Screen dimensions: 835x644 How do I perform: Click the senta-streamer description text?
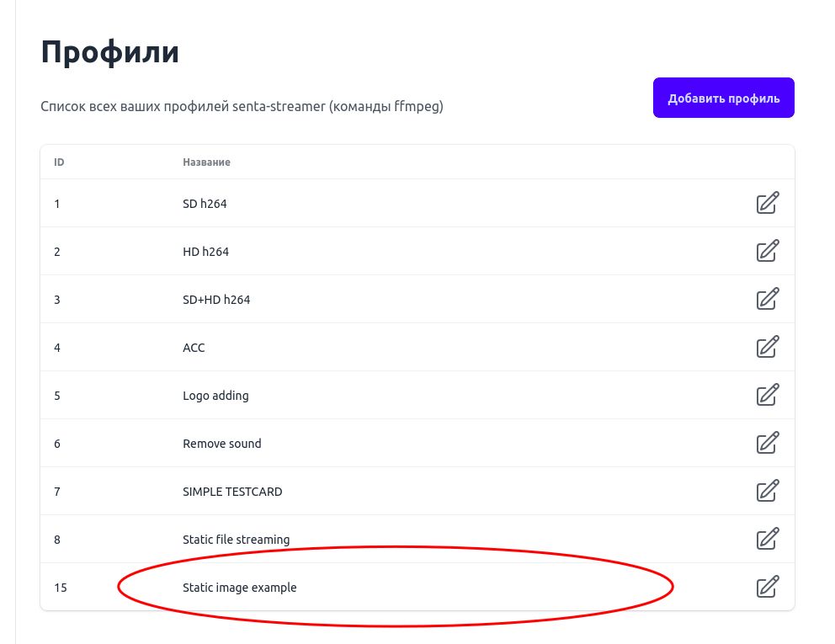[242, 106]
